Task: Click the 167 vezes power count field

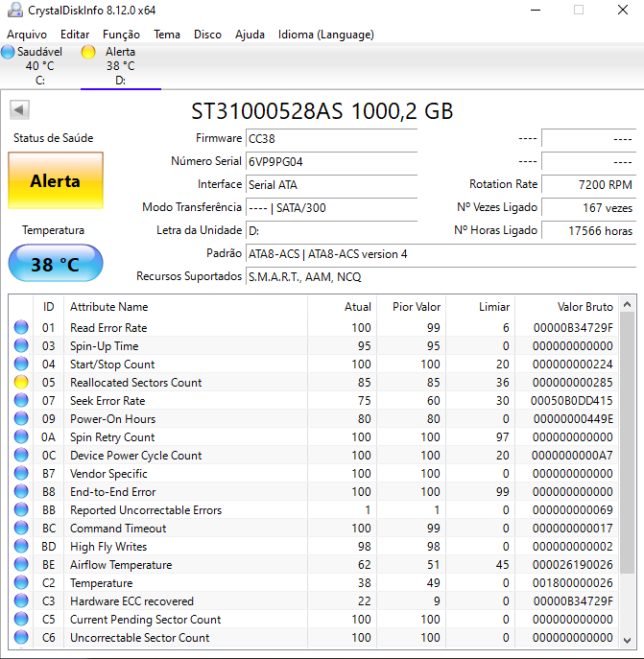Action: tap(589, 207)
